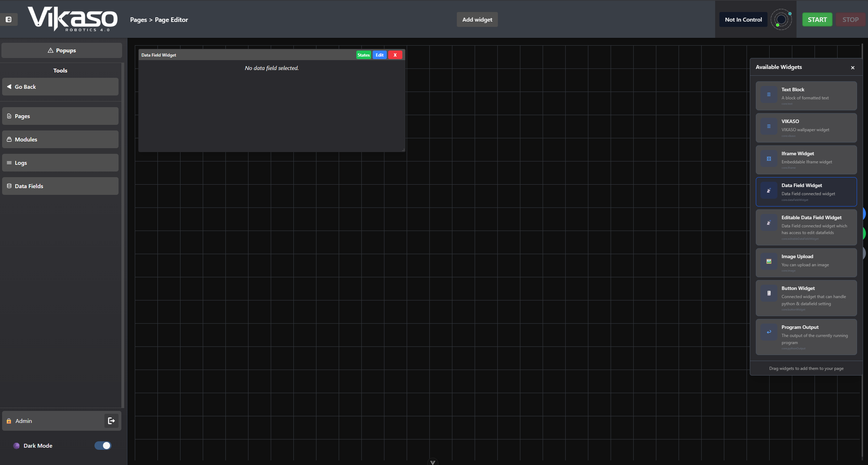868x465 pixels.
Task: Click the Popups warning triangle icon
Action: 51,50
